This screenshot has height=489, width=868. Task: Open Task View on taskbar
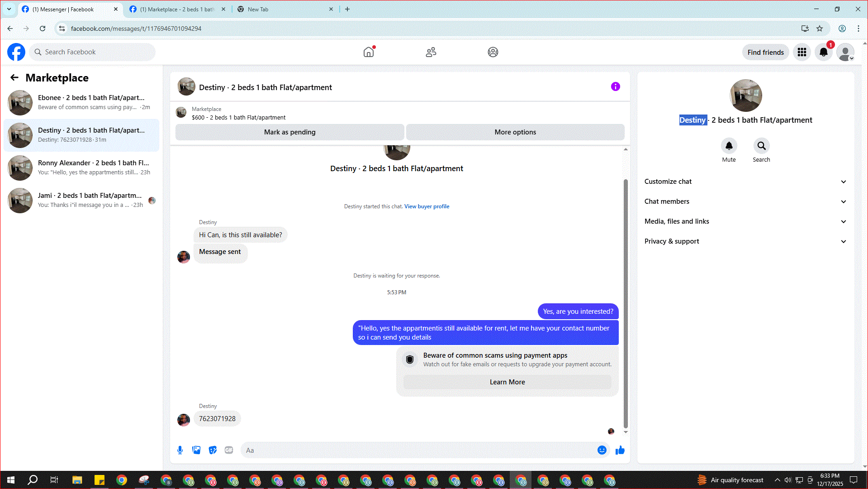click(x=54, y=480)
